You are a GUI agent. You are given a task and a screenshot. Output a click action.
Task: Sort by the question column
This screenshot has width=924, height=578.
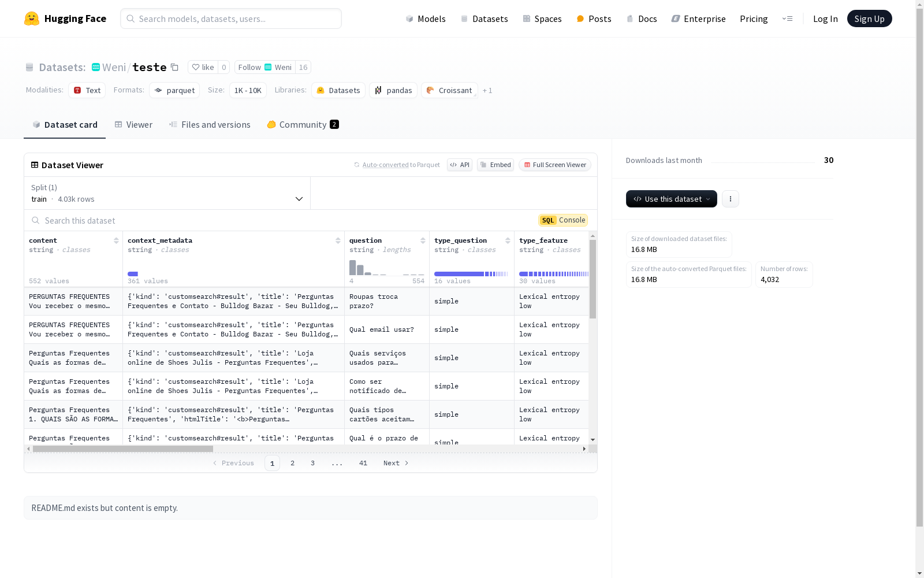coord(423,240)
